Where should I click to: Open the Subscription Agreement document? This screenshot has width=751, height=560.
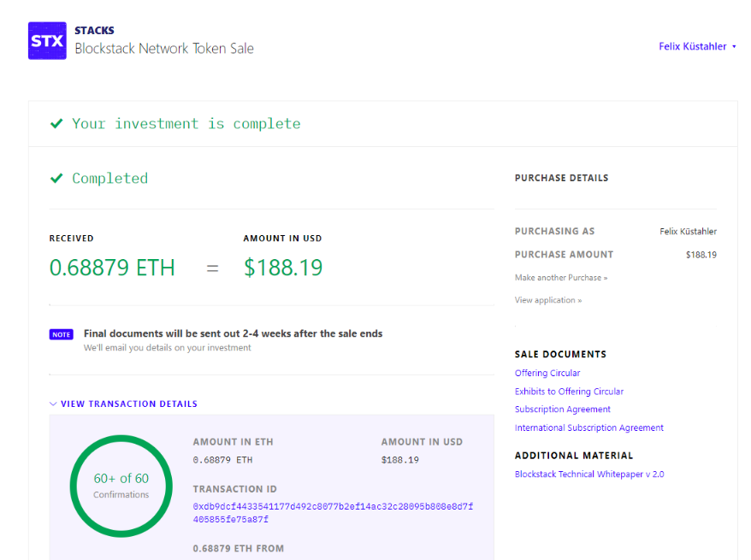(562, 410)
